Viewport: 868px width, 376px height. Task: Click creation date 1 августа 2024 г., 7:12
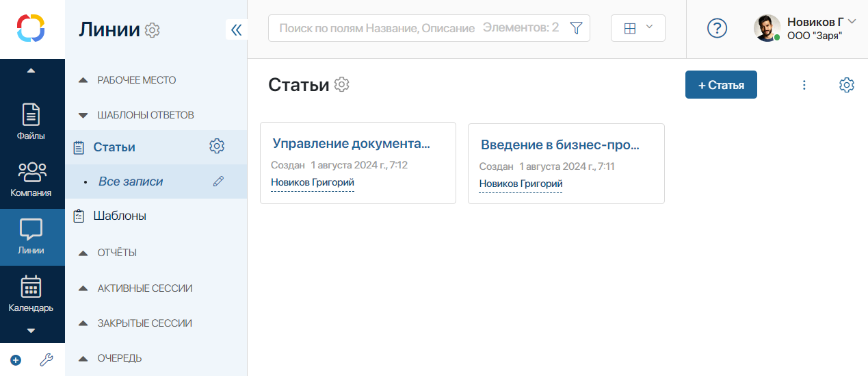359,165
